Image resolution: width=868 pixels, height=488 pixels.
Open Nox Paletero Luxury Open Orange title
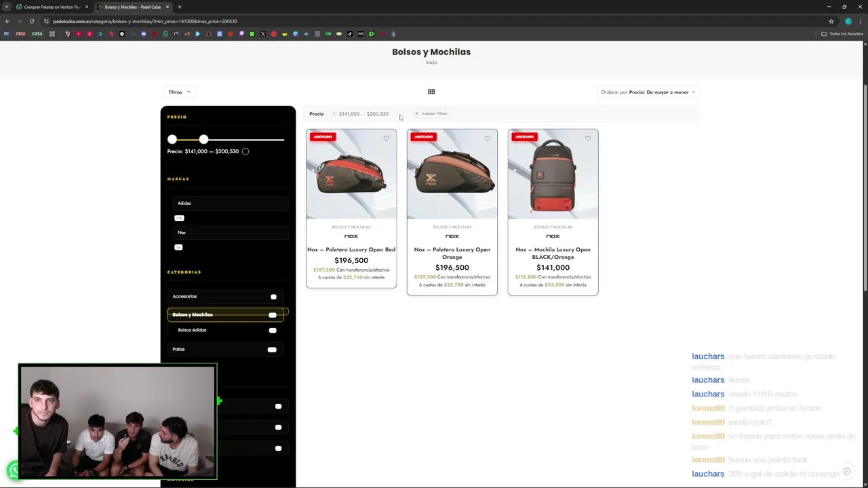click(x=452, y=253)
